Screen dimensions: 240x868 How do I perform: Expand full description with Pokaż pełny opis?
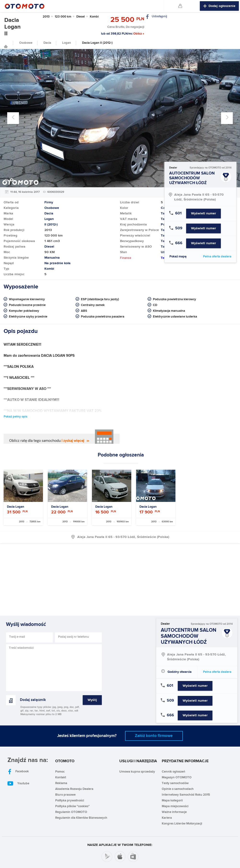16,417
